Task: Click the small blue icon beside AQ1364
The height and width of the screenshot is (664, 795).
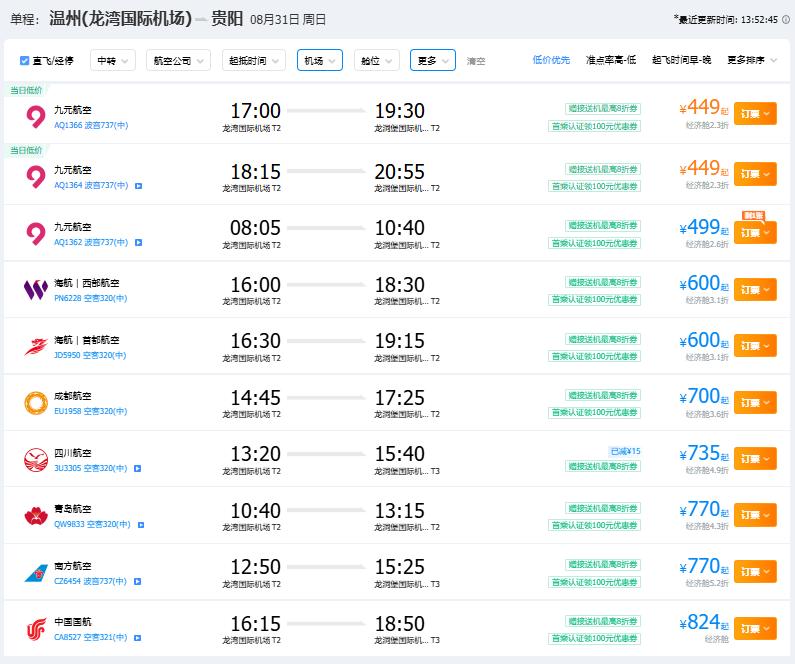Action: click(138, 186)
